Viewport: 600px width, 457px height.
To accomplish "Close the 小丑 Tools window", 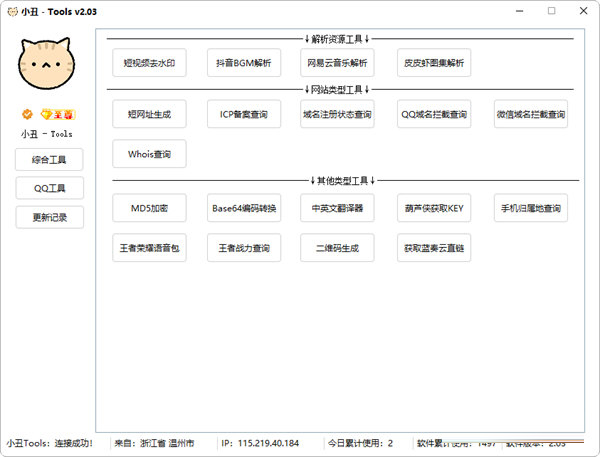I will pos(583,11).
